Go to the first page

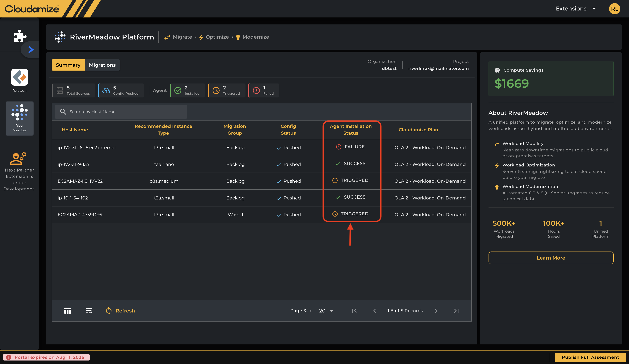pyautogui.click(x=354, y=311)
